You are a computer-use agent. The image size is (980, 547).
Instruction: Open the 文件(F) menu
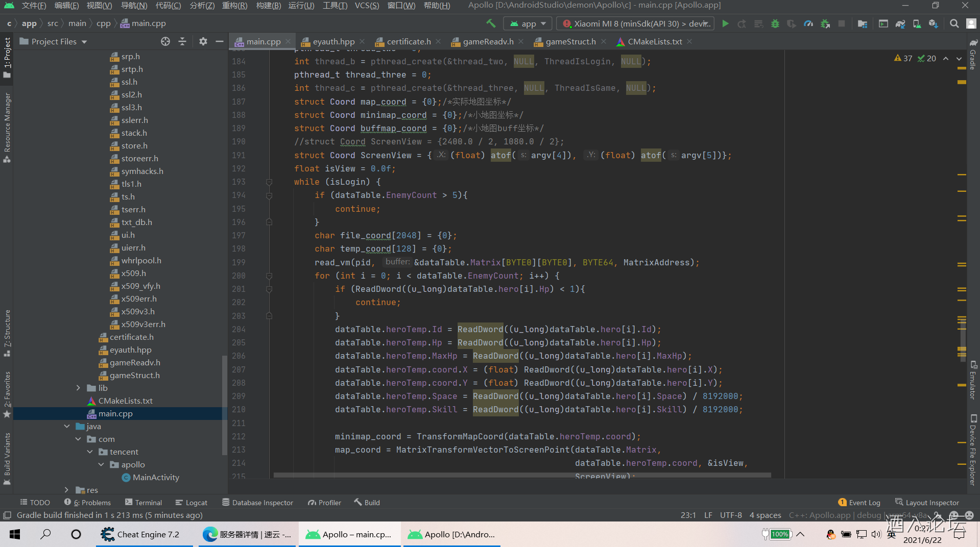coord(34,5)
